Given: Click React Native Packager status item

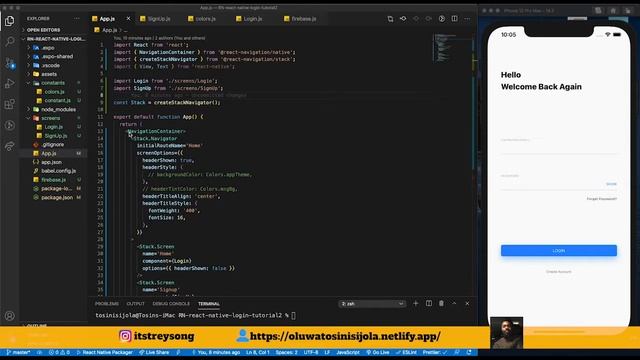Looking at the screenshot, I should 104,352.
